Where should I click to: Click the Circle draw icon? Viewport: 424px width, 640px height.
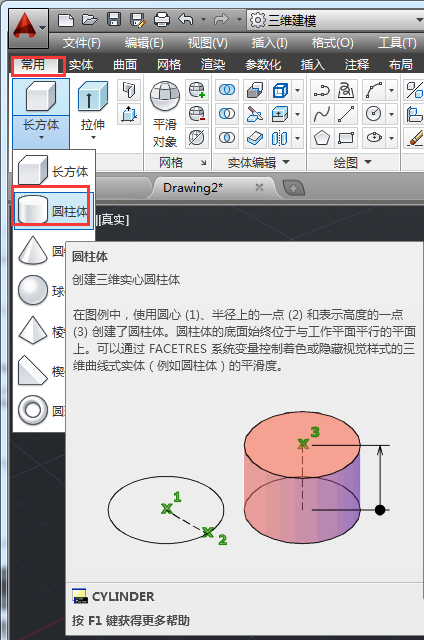pos(374,114)
